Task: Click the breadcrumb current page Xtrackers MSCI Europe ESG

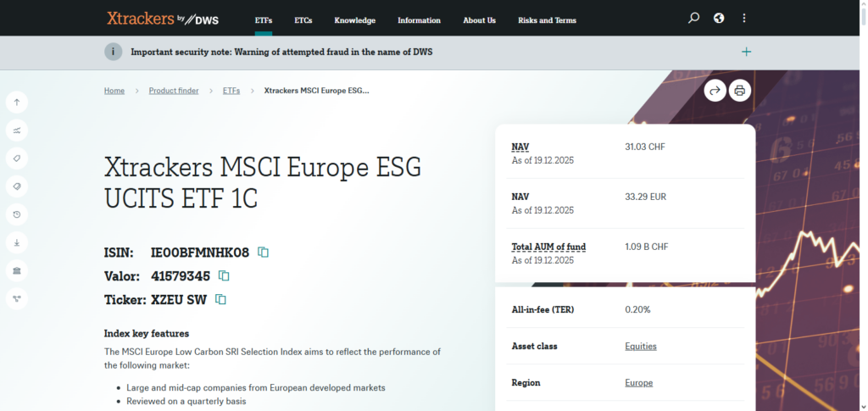Action: point(317,91)
